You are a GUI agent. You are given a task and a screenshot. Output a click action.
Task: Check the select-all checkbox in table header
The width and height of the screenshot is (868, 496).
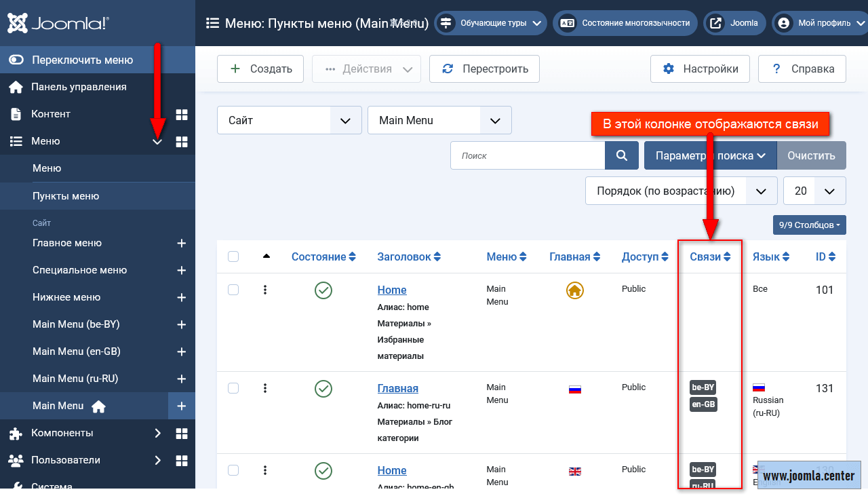pos(233,256)
